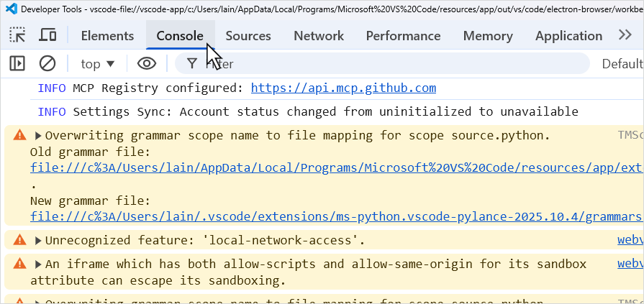Open the api.mcp.github.com link
Viewport: 644px width, 304px height.
[x=343, y=88]
